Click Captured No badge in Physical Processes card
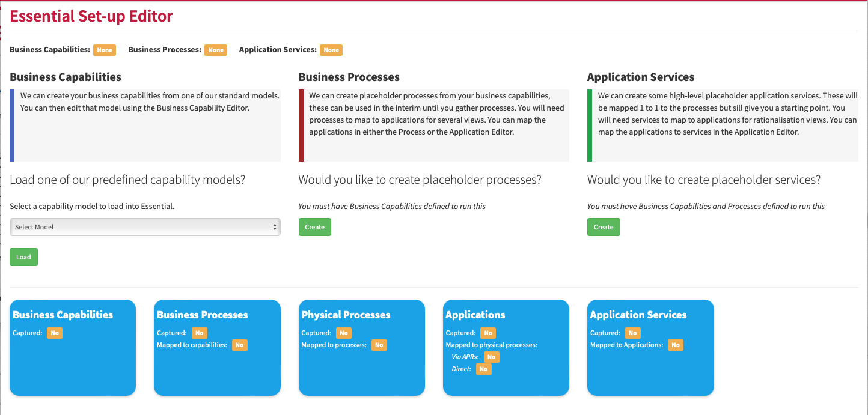Image resolution: width=868 pixels, height=415 pixels. pyautogui.click(x=344, y=333)
